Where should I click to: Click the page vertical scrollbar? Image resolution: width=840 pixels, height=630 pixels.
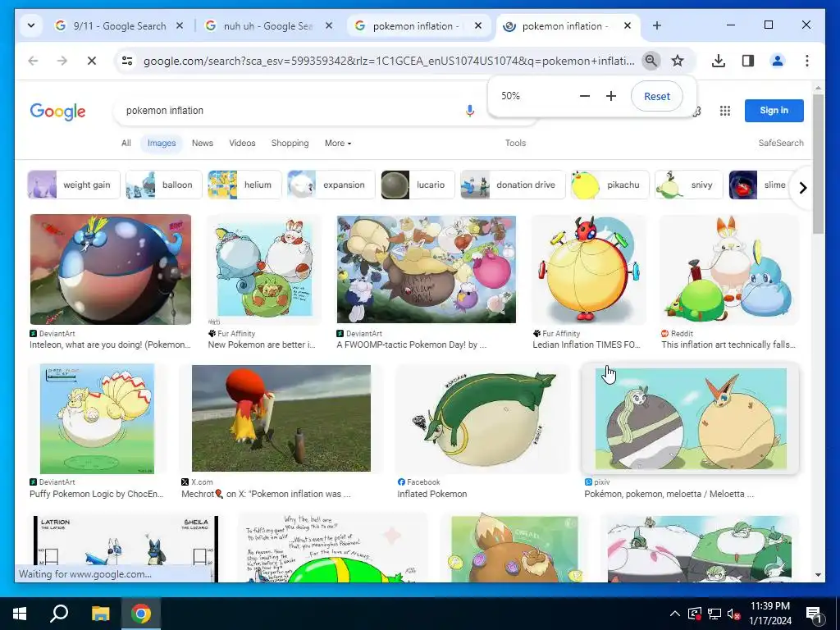[x=818, y=163]
